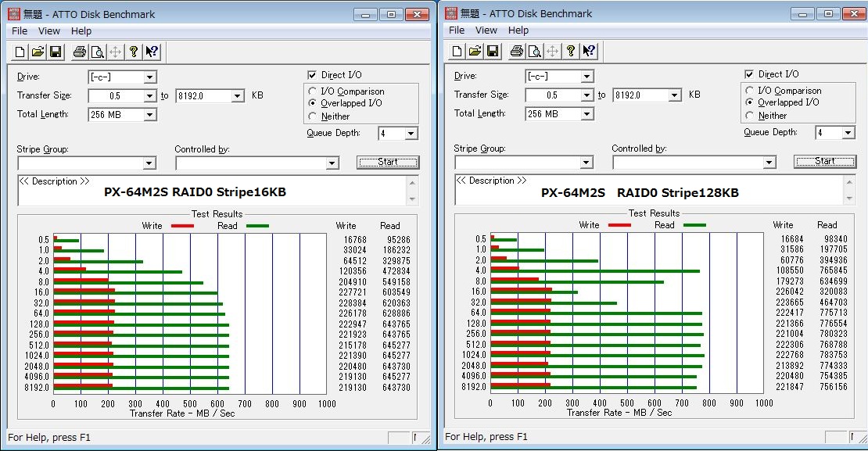Open File menu in right window
This screenshot has width=868, height=451.
(x=457, y=30)
